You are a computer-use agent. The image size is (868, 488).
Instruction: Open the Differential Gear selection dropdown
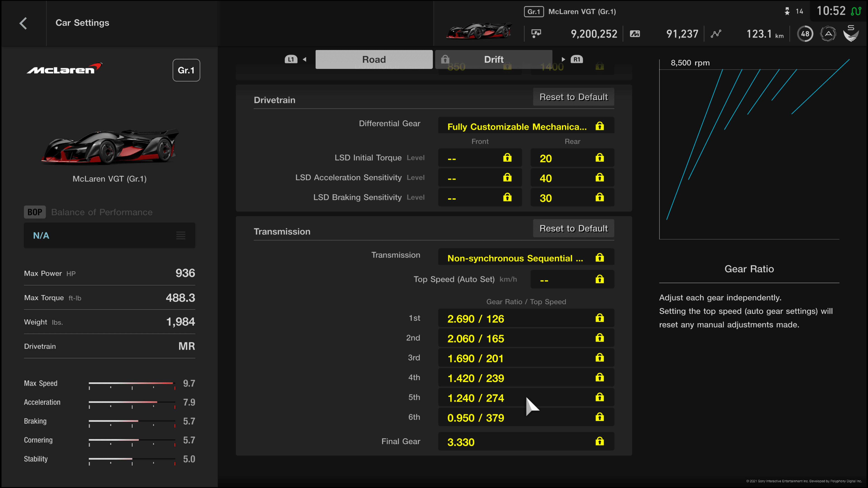(526, 125)
